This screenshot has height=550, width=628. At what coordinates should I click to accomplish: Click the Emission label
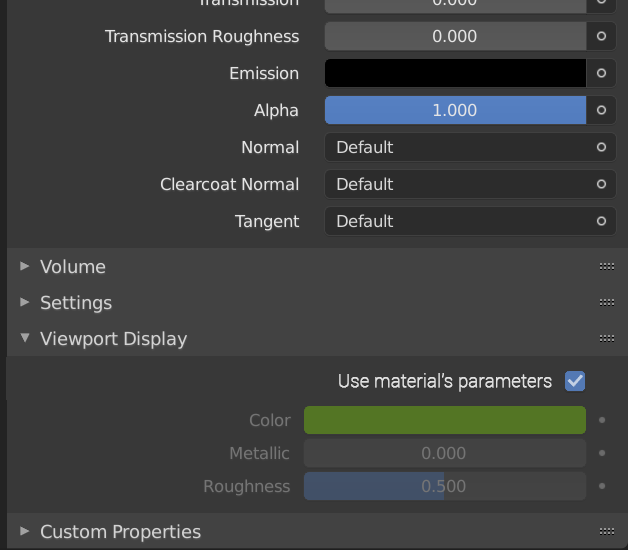264,73
